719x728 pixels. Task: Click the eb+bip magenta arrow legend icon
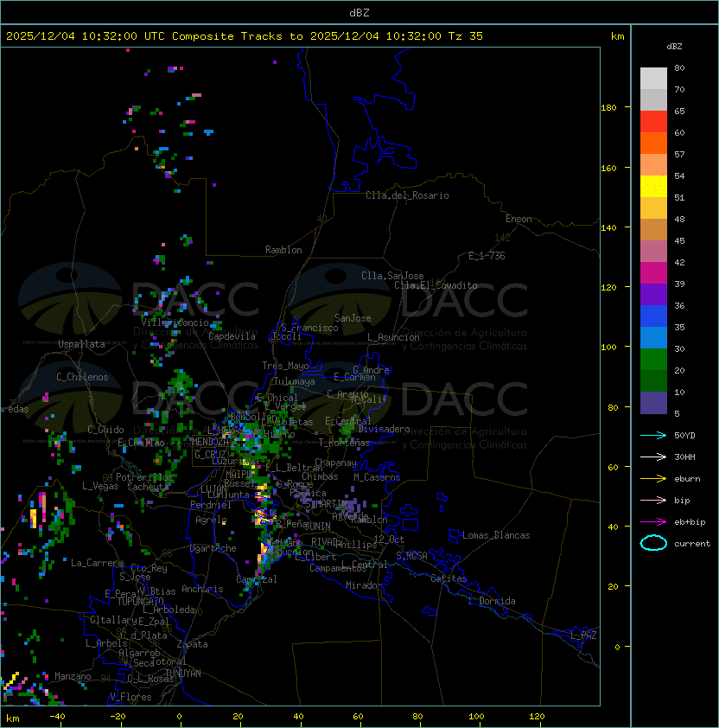pos(653,522)
